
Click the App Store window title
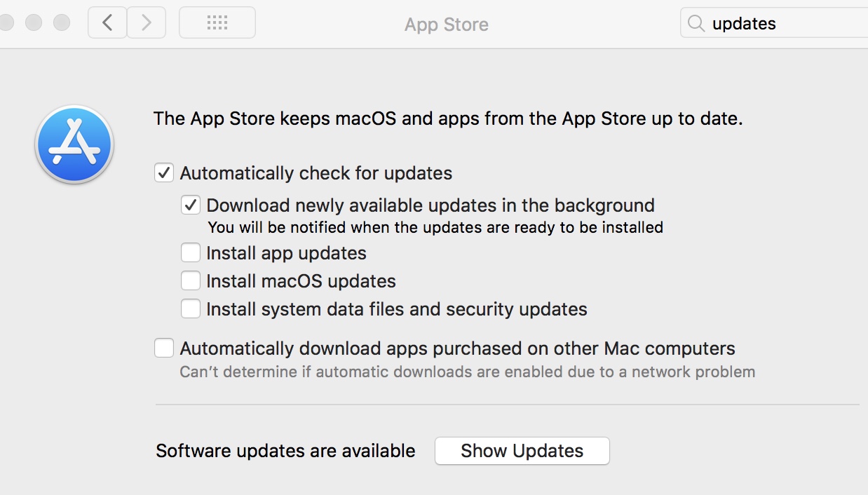click(446, 25)
